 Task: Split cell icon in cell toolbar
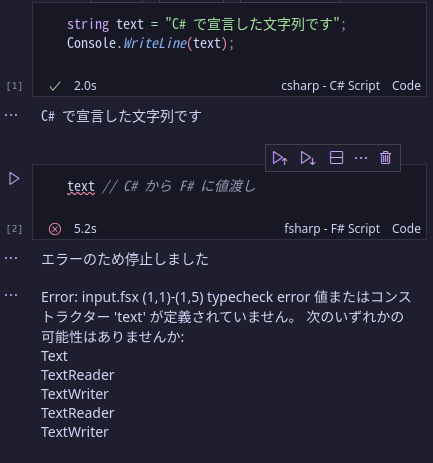tap(336, 158)
